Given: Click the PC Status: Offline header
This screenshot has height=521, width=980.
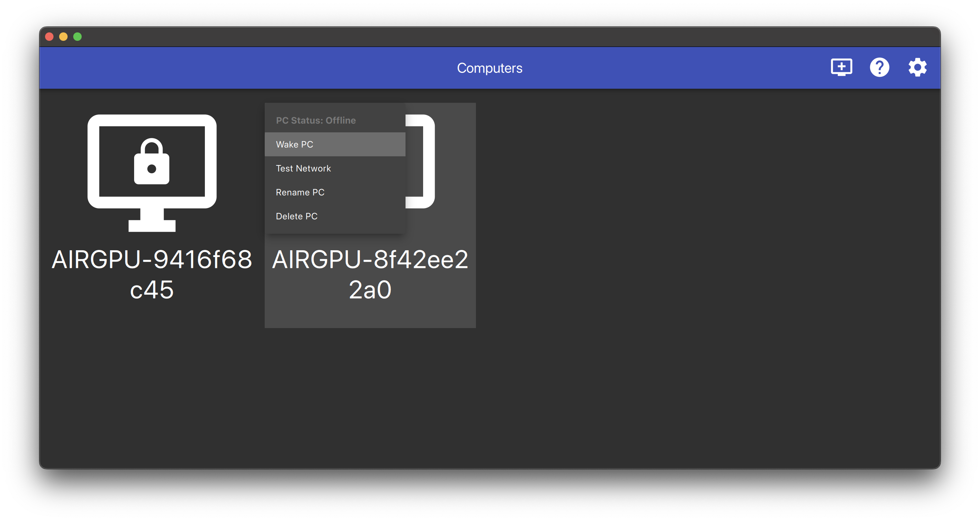Looking at the screenshot, I should click(316, 120).
